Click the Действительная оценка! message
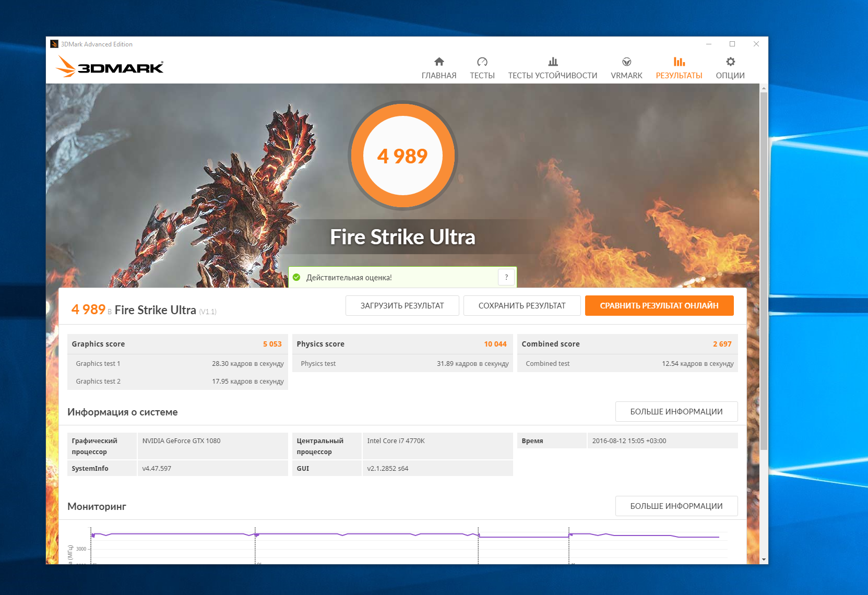 click(349, 278)
